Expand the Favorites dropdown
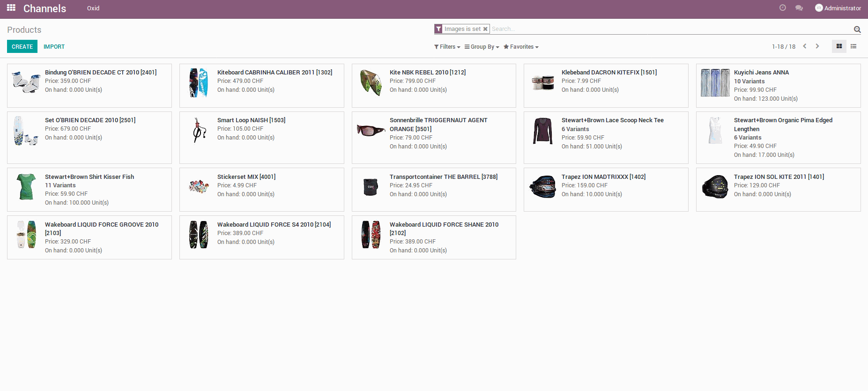This screenshot has height=391, width=868. point(521,47)
